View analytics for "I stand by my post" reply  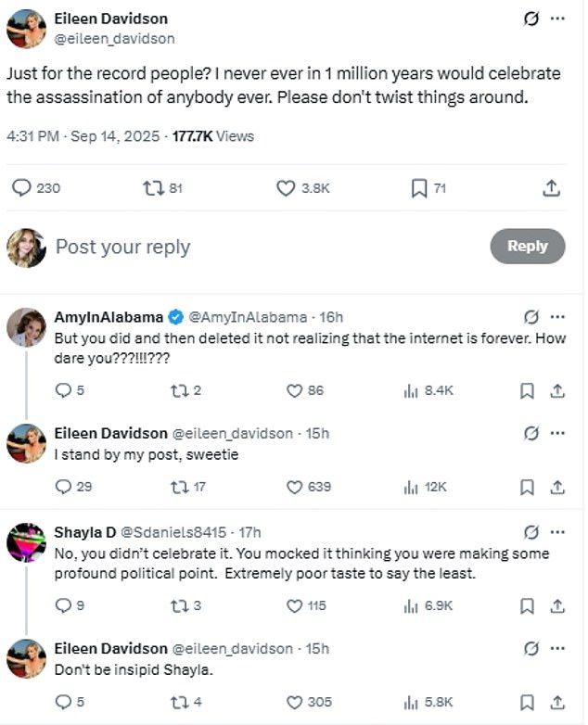411,487
